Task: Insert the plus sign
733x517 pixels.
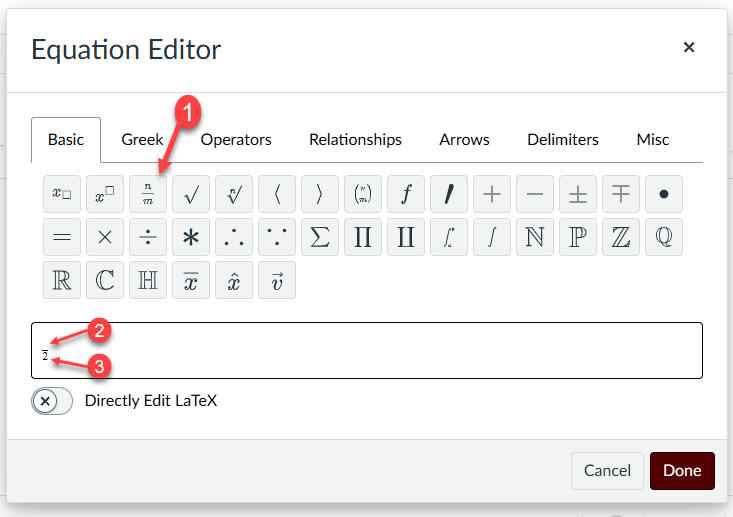Action: [x=492, y=194]
